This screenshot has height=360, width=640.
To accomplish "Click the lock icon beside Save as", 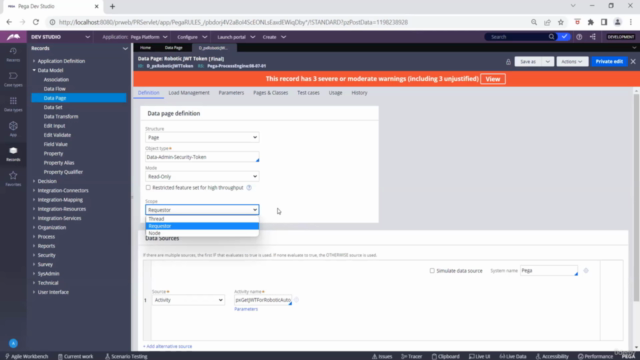I will (x=508, y=62).
